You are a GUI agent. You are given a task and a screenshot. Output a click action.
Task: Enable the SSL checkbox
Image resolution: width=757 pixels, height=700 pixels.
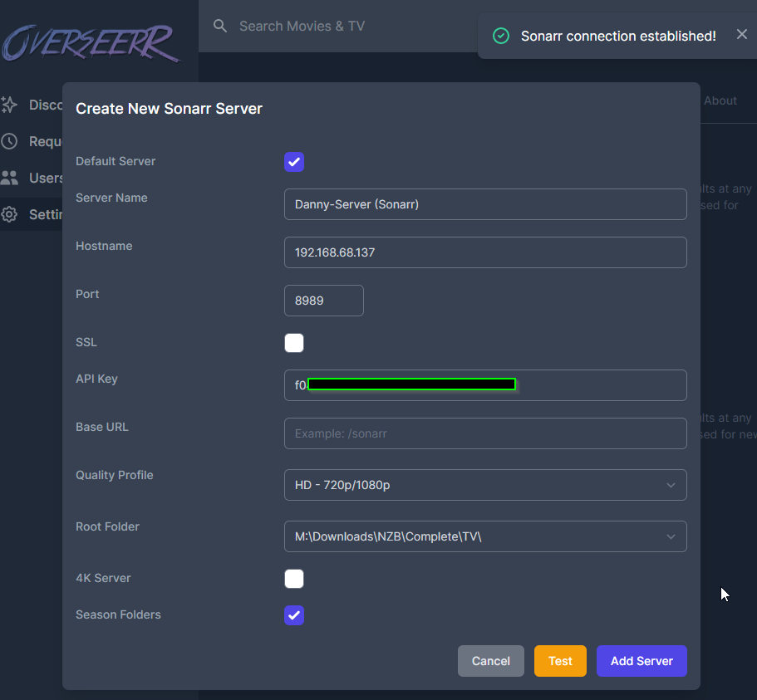pos(294,343)
